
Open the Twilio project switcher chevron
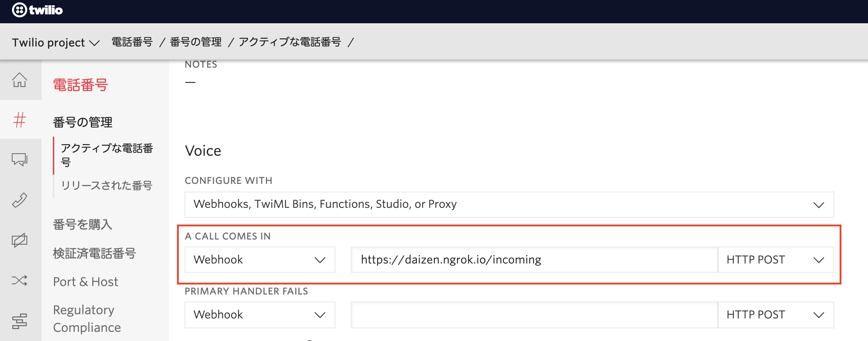94,43
